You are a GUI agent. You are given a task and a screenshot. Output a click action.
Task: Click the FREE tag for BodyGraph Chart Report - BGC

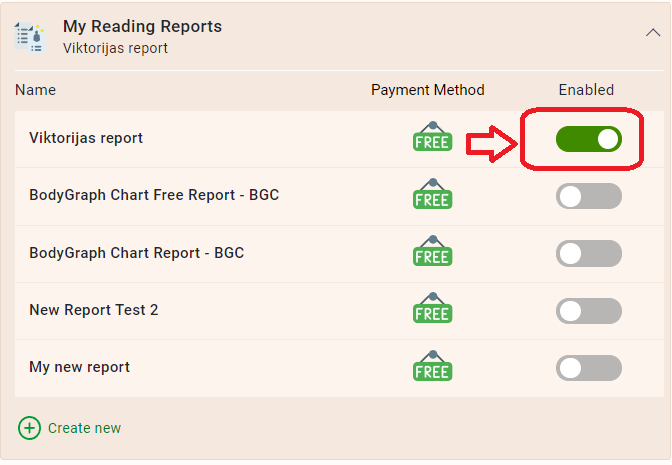click(x=432, y=251)
